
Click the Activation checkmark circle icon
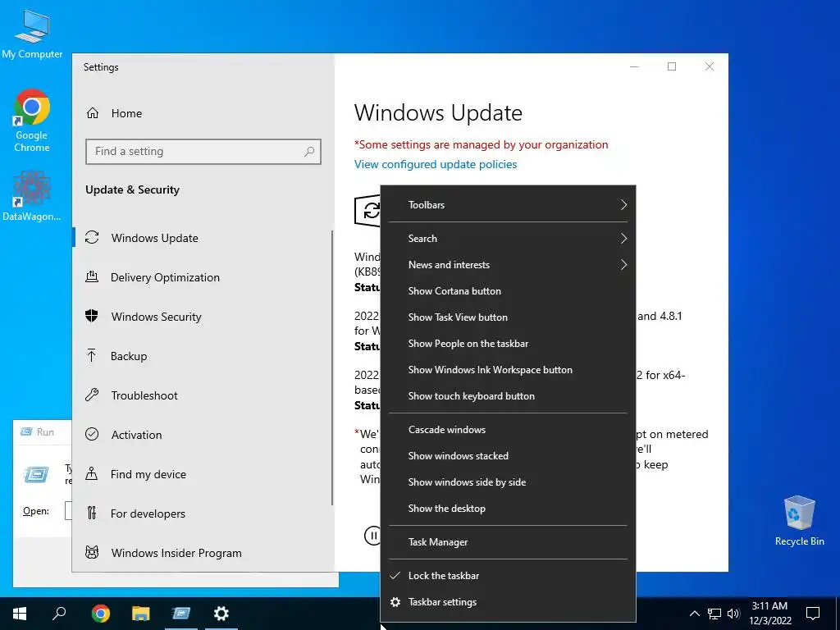[92, 435]
